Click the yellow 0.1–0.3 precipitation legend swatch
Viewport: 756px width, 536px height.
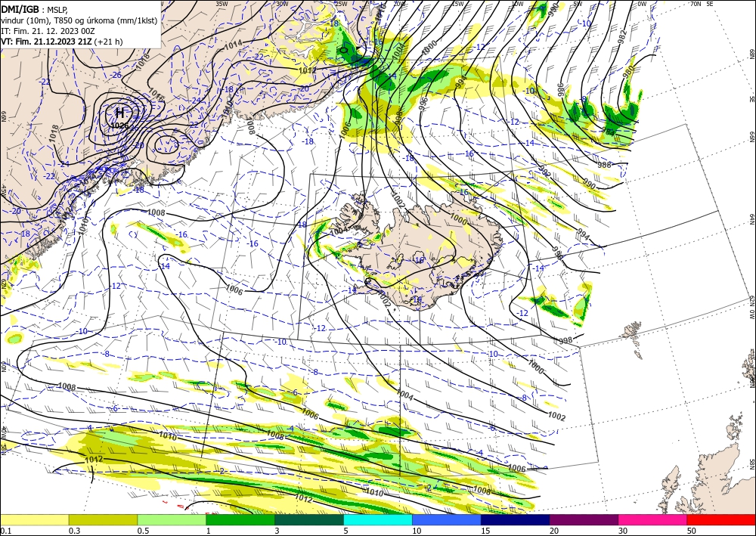[34, 519]
